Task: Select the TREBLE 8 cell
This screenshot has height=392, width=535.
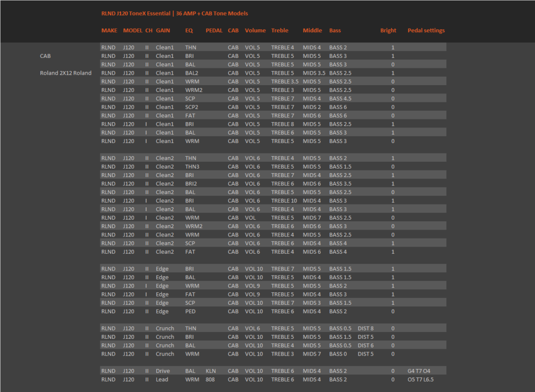Action: [x=283, y=124]
